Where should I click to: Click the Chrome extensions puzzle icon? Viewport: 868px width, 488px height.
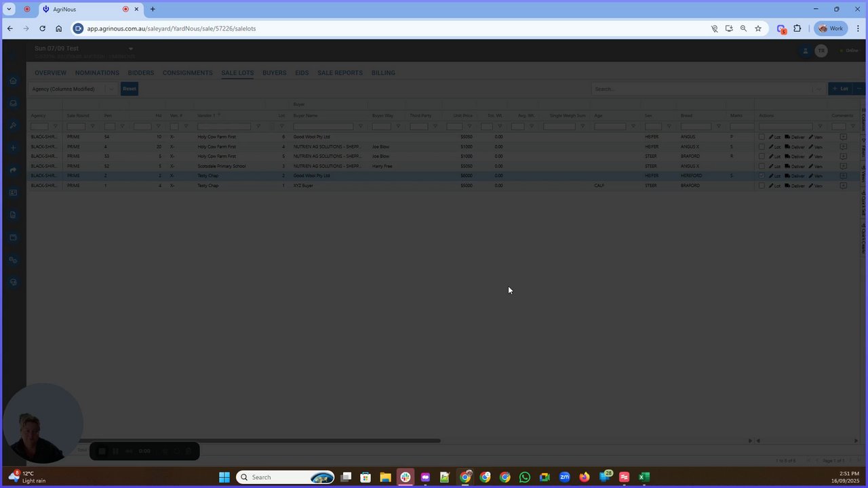click(x=797, y=28)
